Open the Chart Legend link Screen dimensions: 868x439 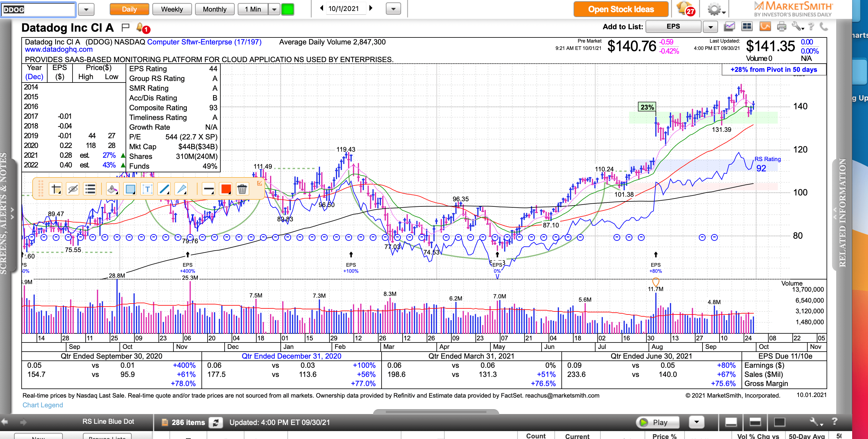pyautogui.click(x=42, y=405)
